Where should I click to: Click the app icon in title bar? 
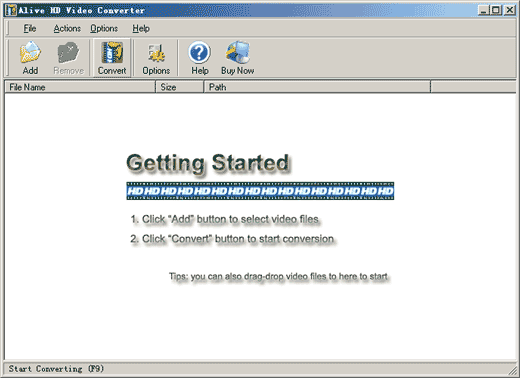(10, 10)
